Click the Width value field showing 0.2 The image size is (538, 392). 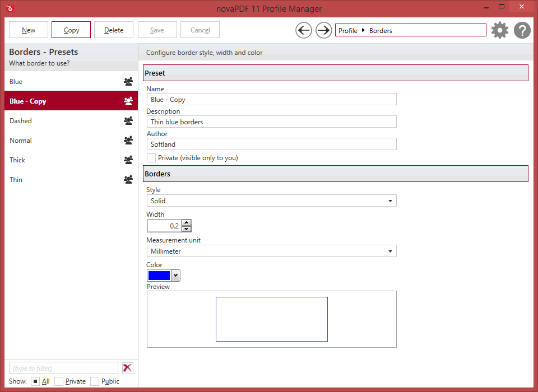[x=164, y=226]
